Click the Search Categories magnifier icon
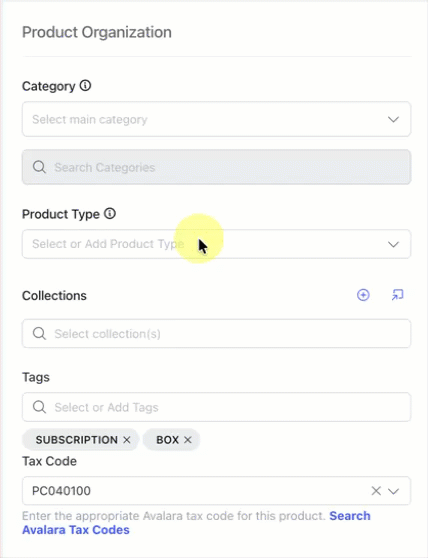Viewport: 428px width, 558px height. [x=39, y=167]
